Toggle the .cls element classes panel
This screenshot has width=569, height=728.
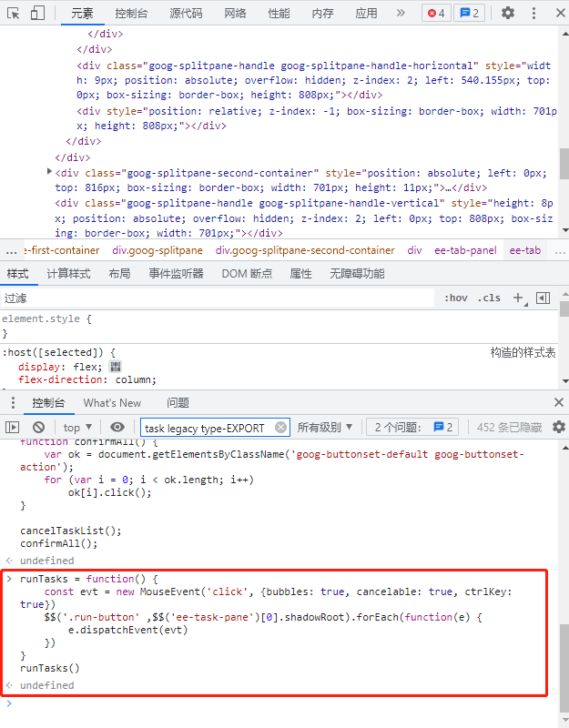click(489, 298)
